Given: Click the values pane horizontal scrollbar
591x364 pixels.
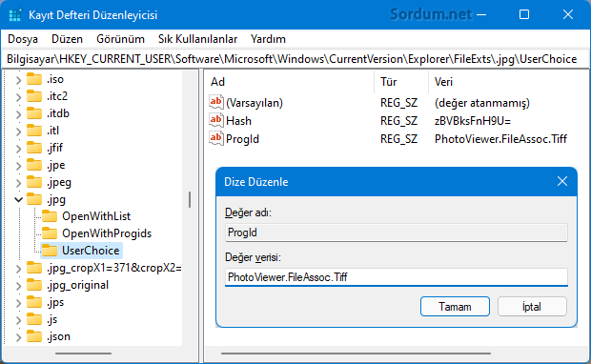Looking at the screenshot, I should pyautogui.click(x=356, y=354).
